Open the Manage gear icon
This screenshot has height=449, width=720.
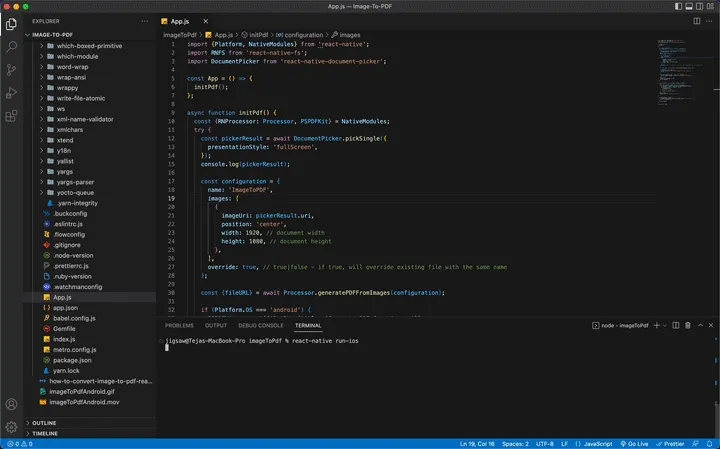coord(11,427)
